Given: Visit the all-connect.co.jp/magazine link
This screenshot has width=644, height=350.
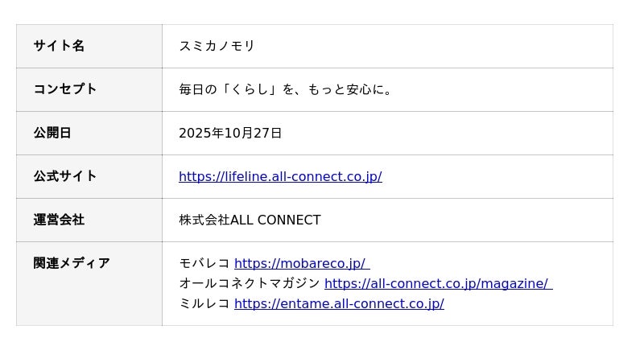Looking at the screenshot, I should click(x=437, y=284).
